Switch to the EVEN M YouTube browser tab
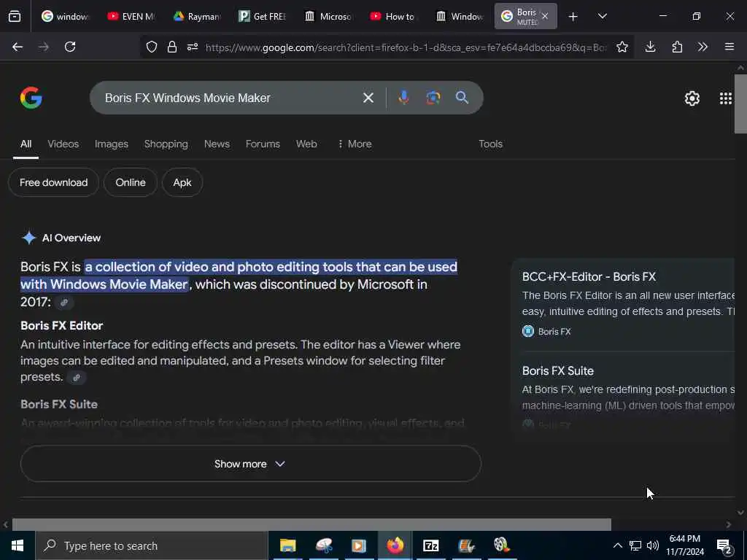Screen dimensions: 747x560 pyautogui.click(x=131, y=17)
